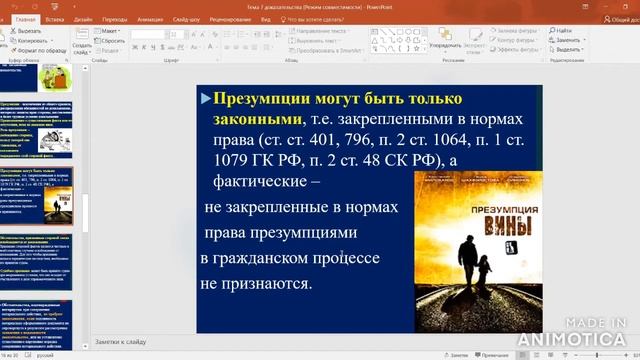Click Reset (Сбросить) slide button
The image size is (640, 360).
[109, 41]
